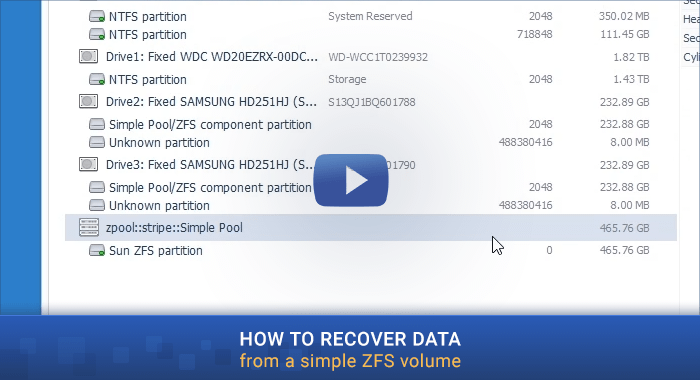Click start sector value 718848
This screenshot has height=380, width=700.
(534, 34)
